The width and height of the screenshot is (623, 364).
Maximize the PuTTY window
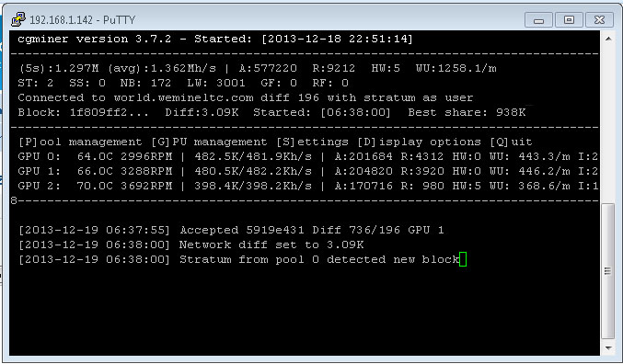(569, 20)
